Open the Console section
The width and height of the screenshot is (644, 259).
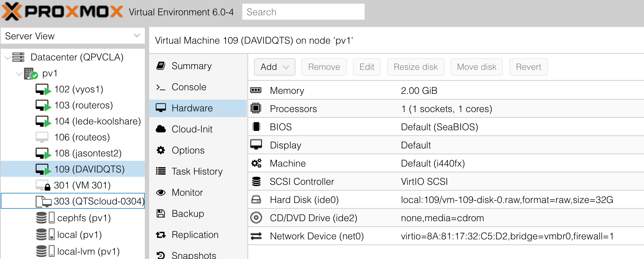coord(198,87)
